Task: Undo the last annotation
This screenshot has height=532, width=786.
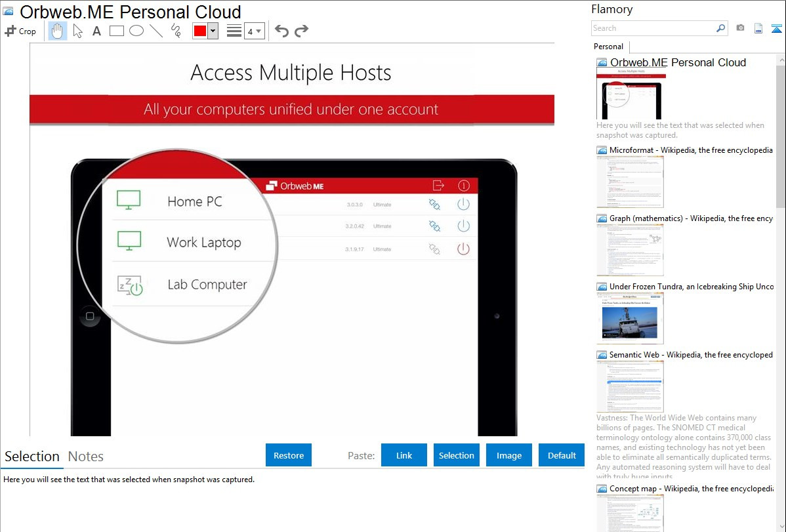Action: (281, 31)
